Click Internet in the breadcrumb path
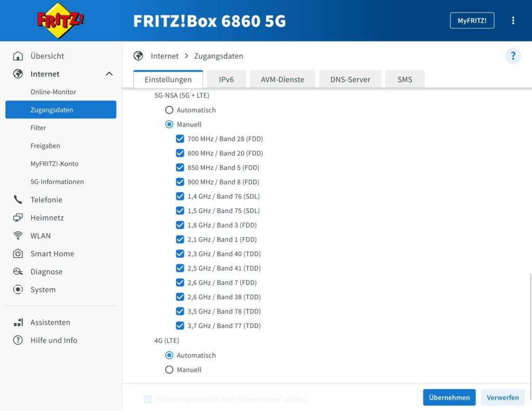Screen dimensions: 532x411 (x=165, y=56)
